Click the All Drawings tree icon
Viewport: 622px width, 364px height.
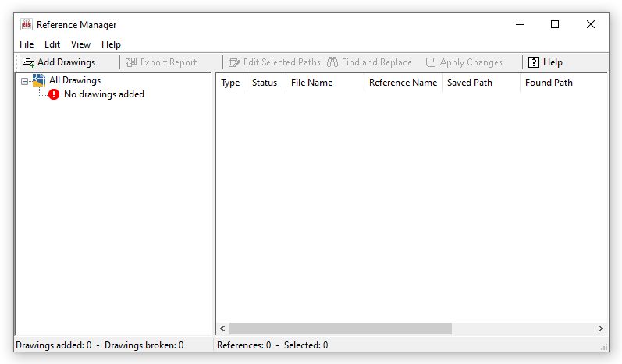[x=39, y=80]
